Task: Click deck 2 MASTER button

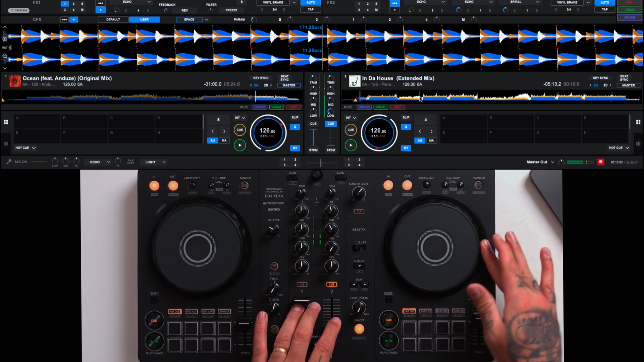Action: (628, 85)
